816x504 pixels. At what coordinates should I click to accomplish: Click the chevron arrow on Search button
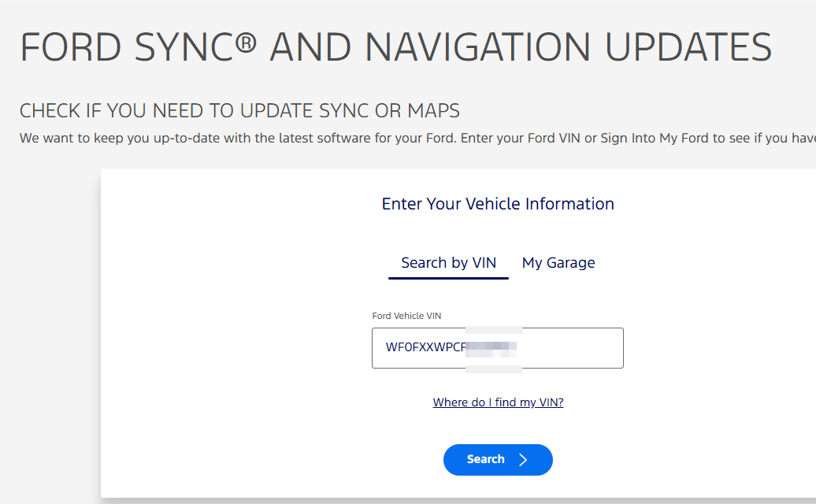click(x=523, y=460)
